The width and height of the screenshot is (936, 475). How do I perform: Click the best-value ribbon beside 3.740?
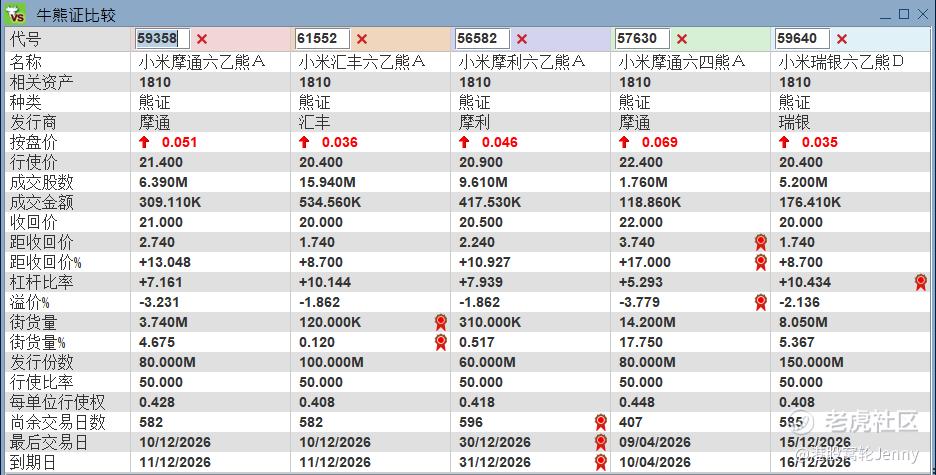(x=760, y=242)
